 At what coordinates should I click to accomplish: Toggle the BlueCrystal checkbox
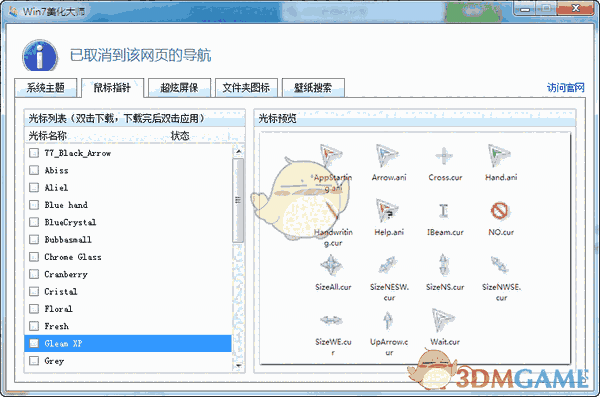tap(34, 222)
